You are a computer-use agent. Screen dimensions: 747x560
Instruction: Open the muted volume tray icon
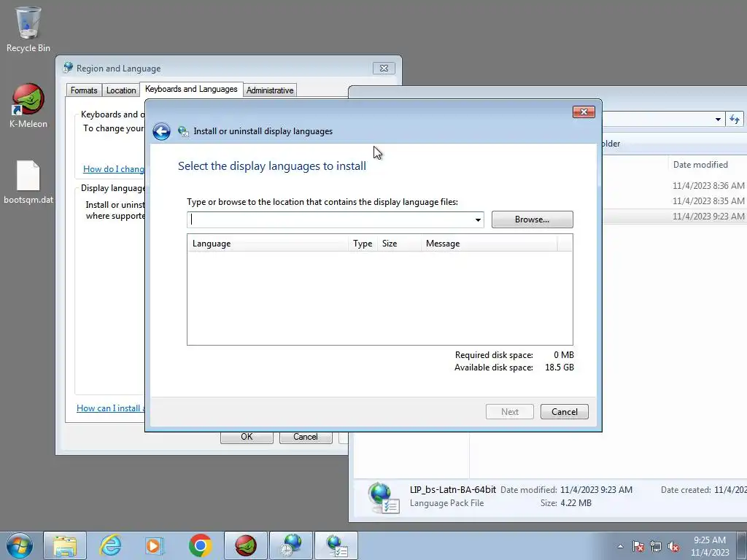[673, 546]
